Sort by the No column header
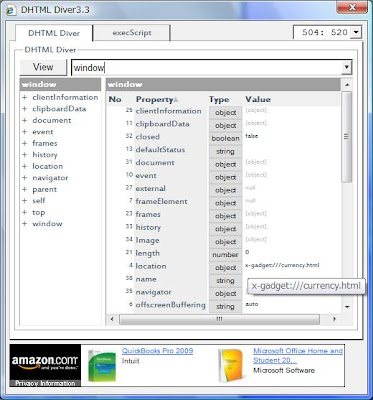This screenshot has height=400, width=373. (115, 99)
